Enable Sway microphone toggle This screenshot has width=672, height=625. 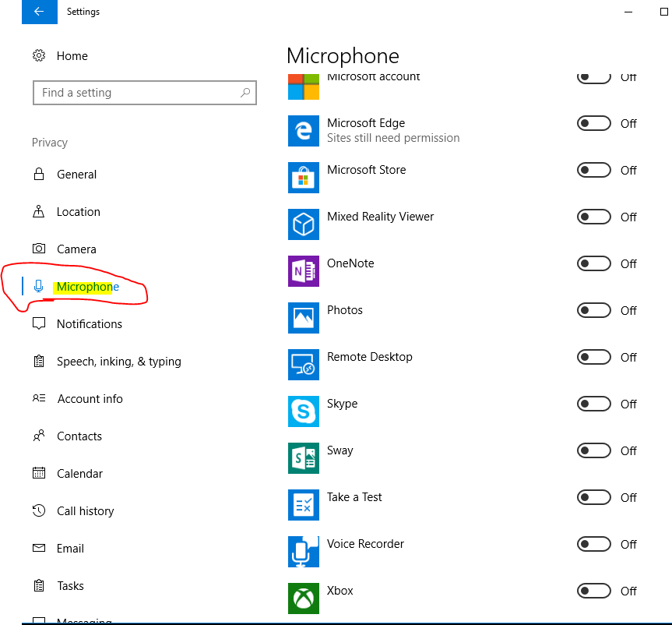coord(593,451)
